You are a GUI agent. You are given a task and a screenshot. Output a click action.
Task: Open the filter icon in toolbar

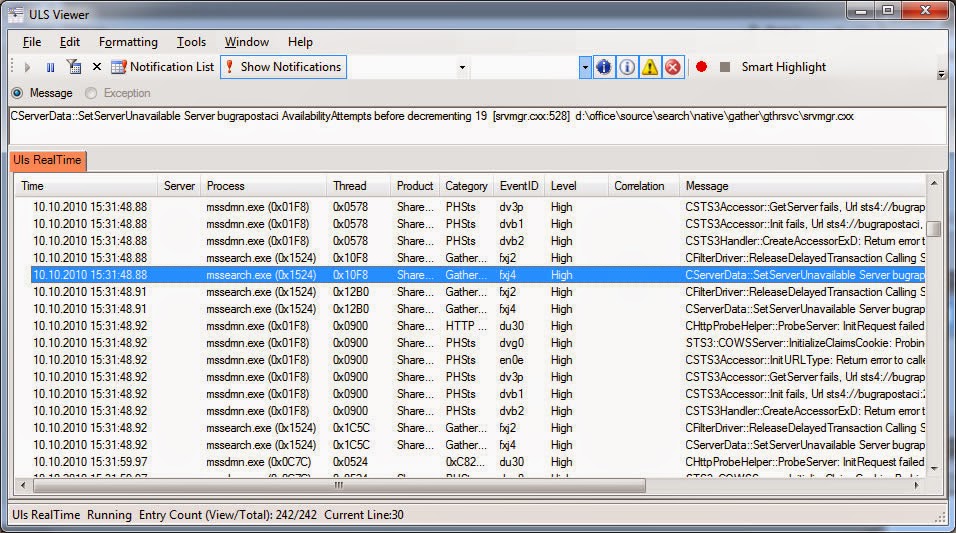coord(74,66)
